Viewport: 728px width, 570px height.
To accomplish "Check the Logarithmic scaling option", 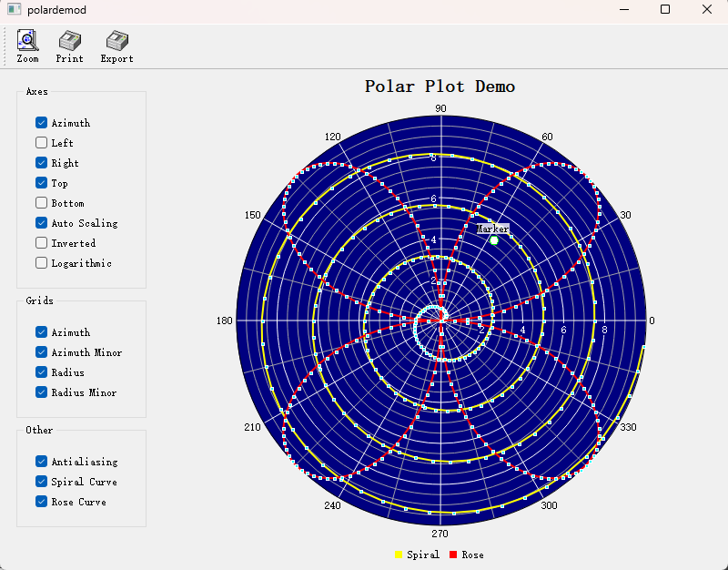I will 41,262.
